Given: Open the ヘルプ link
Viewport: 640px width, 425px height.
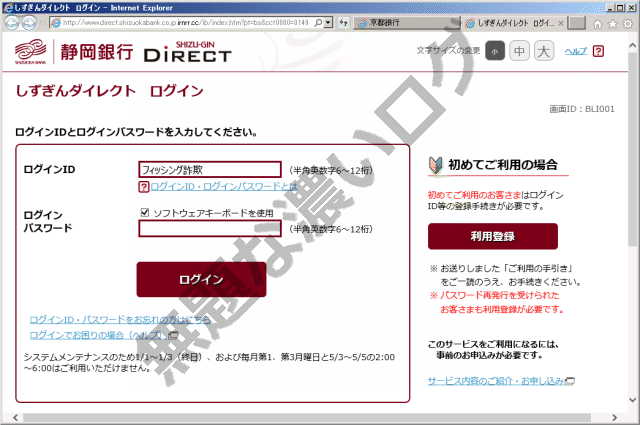Looking at the screenshot, I should tap(576, 51).
